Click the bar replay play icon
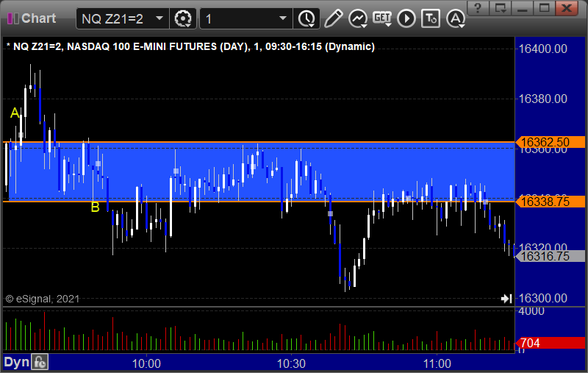Image resolution: width=588 pixels, height=373 pixels. pyautogui.click(x=406, y=18)
